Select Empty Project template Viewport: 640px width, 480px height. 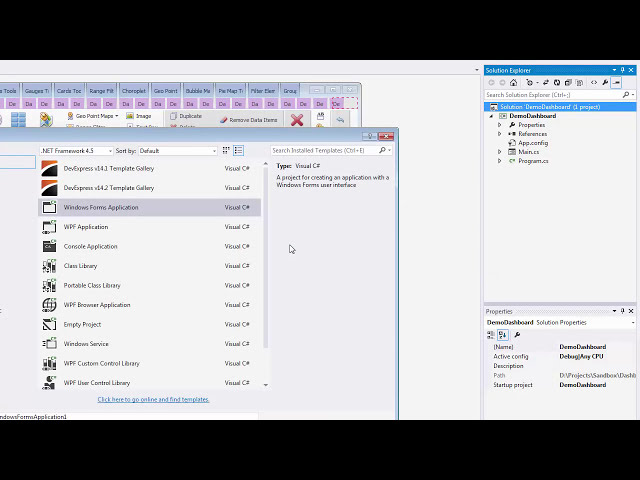(149, 324)
